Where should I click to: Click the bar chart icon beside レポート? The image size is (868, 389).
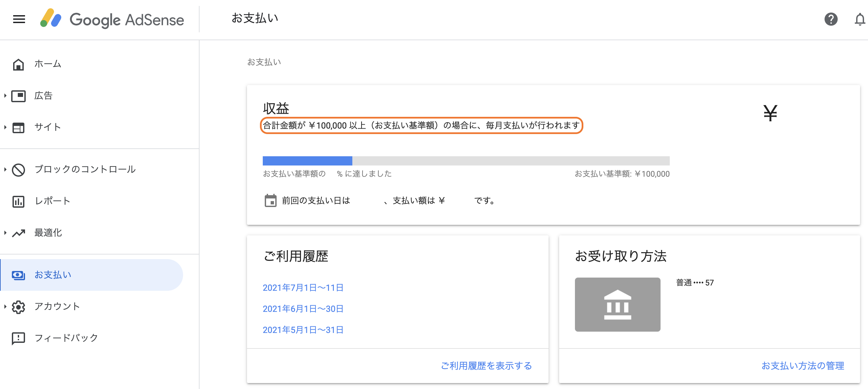point(18,201)
